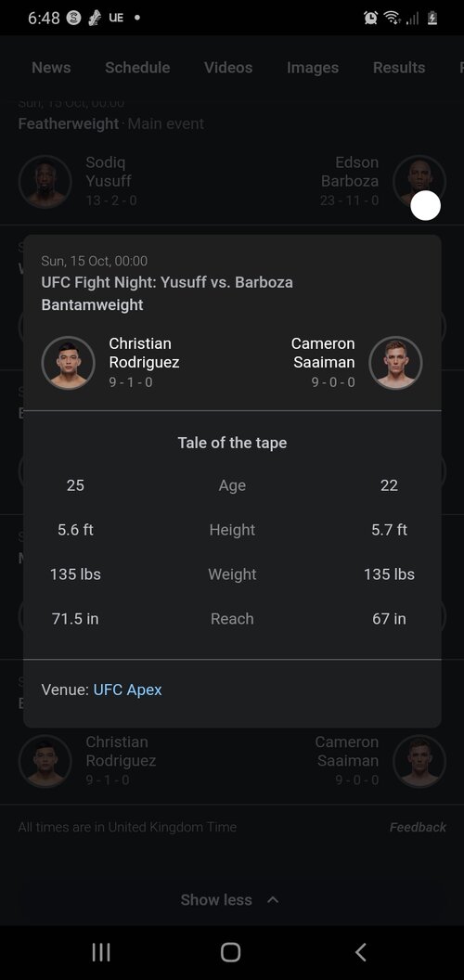
Task: Tap the Android back arrow
Action: [x=360, y=952]
